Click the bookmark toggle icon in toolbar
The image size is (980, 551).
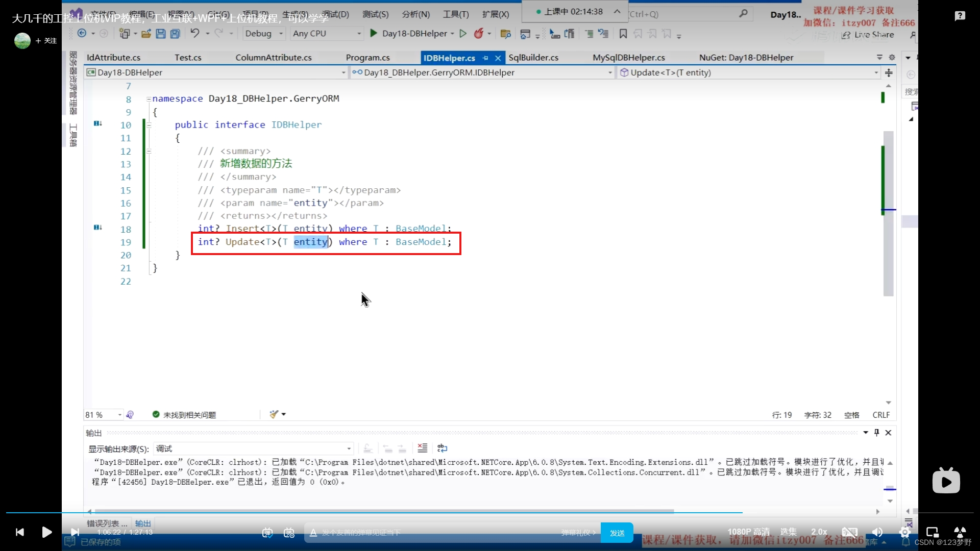point(623,34)
